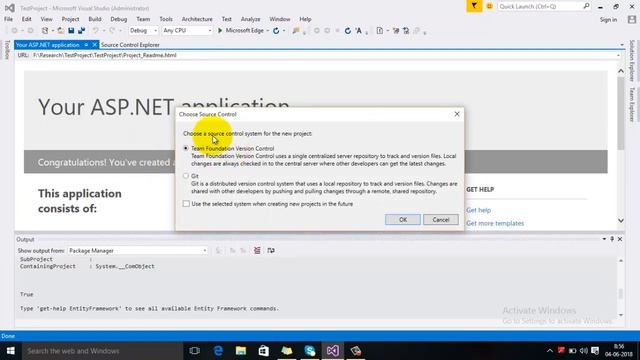The width and height of the screenshot is (640, 360).
Task: Click the Open File folder icon
Action: coord(60,31)
